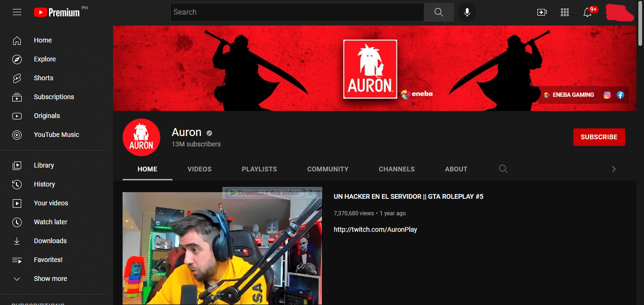Image resolution: width=644 pixels, height=305 pixels.
Task: Open the YouTube apps grid
Action: (x=565, y=12)
